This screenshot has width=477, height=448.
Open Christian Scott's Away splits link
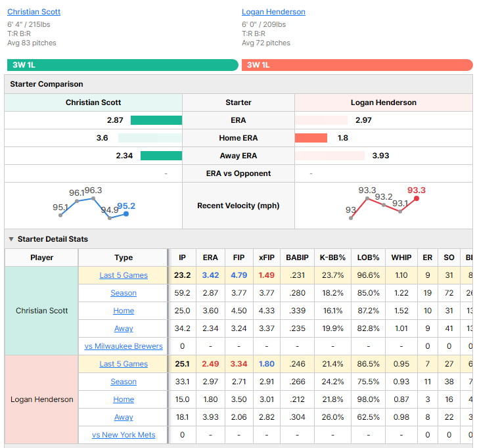124,328
